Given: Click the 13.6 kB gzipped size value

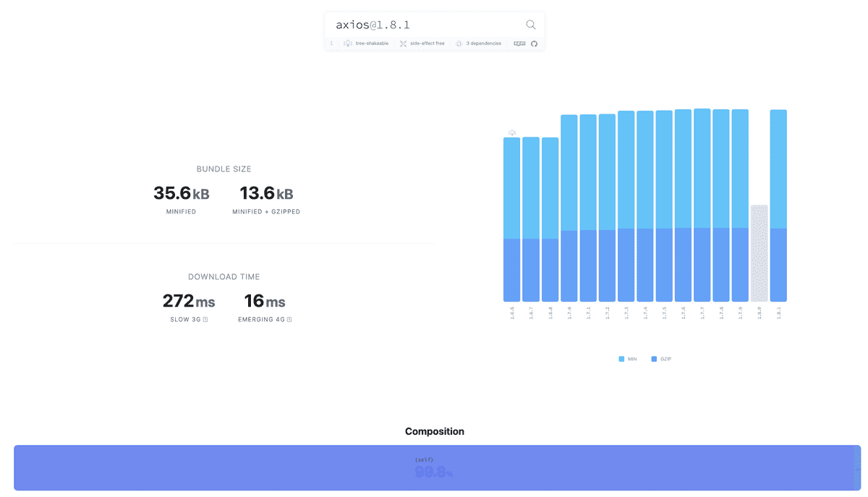Looking at the screenshot, I should (266, 193).
